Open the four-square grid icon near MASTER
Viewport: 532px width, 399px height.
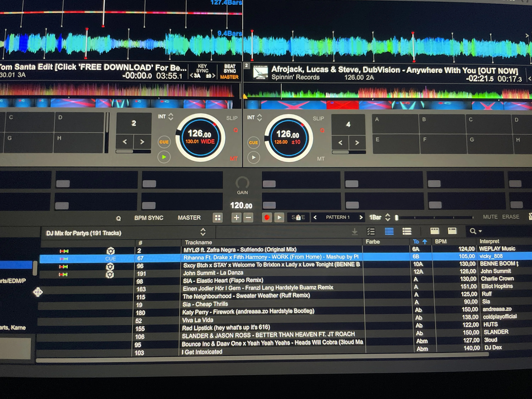[x=217, y=218]
